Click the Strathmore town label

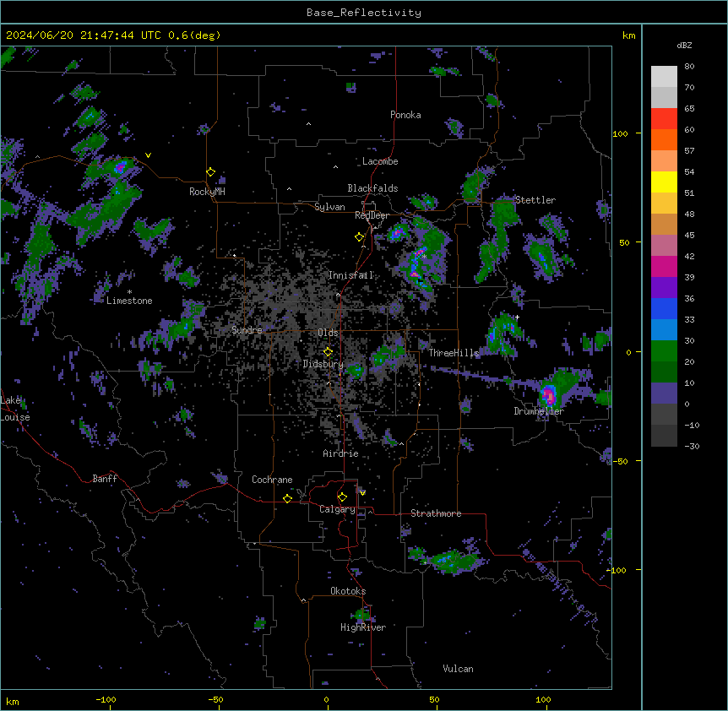436,513
